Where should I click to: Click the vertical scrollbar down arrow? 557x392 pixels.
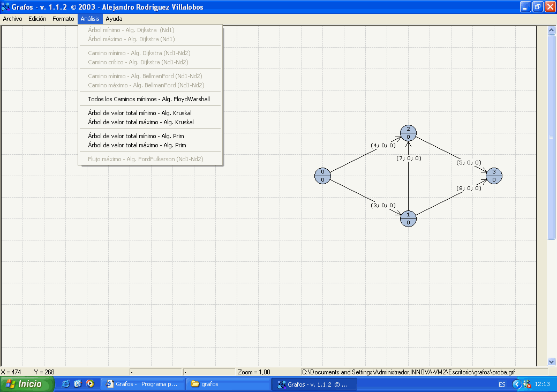pyautogui.click(x=552, y=361)
